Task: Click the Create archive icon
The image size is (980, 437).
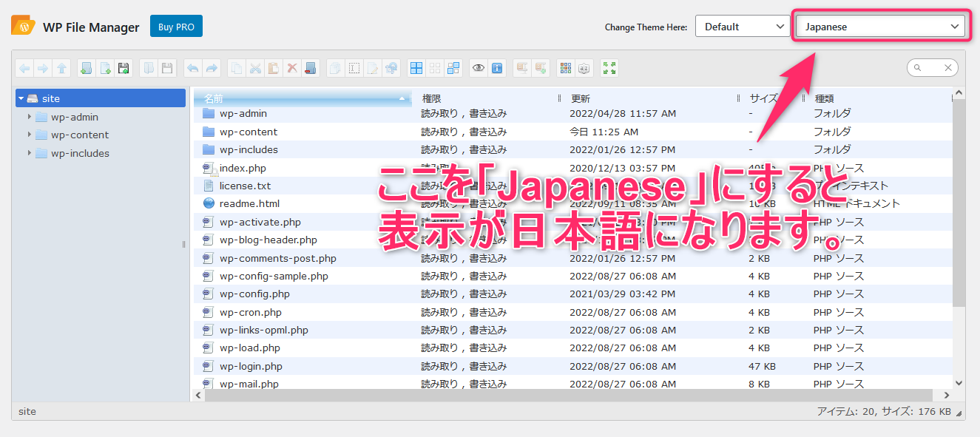Action: click(x=541, y=68)
